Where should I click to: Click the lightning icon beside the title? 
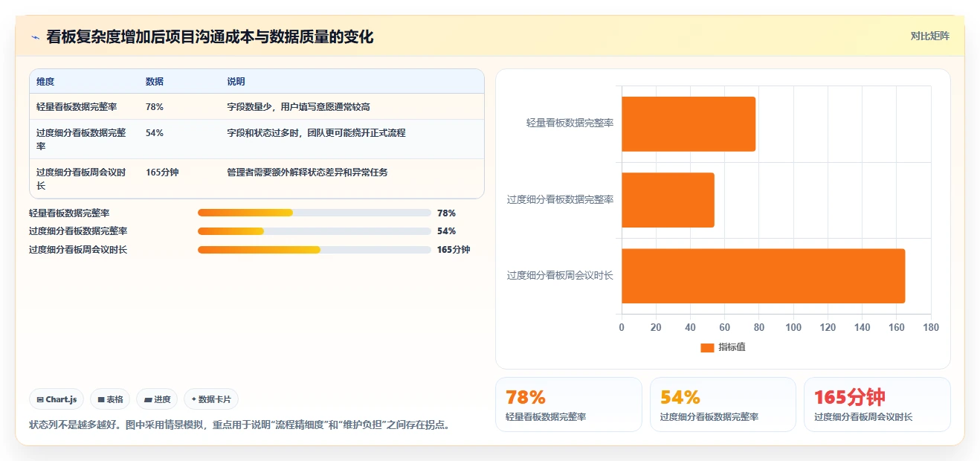[x=35, y=36]
